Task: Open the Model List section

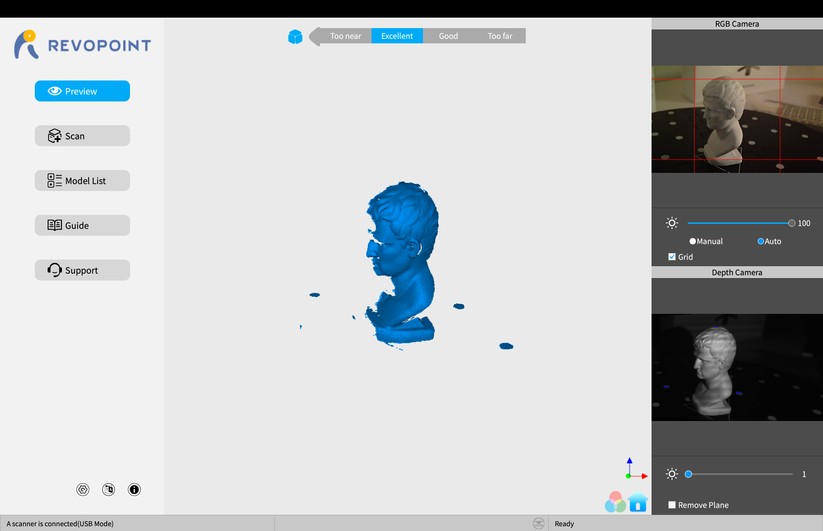Action: pyautogui.click(x=82, y=181)
